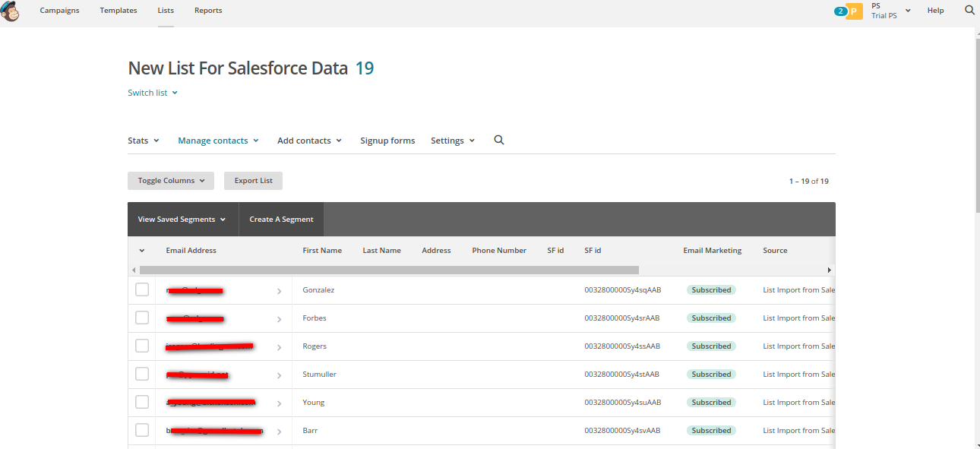Click the global search magnifier icon
980x449 pixels.
click(x=969, y=11)
